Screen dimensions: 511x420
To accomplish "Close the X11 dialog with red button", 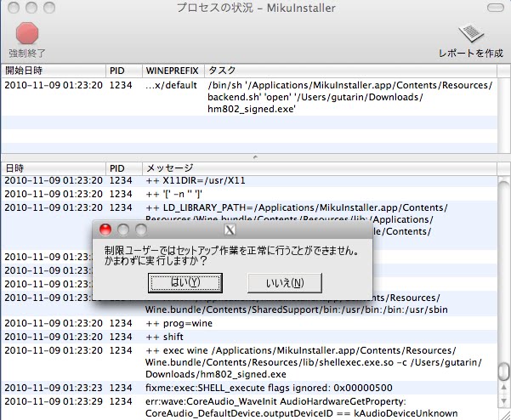I will [105, 230].
